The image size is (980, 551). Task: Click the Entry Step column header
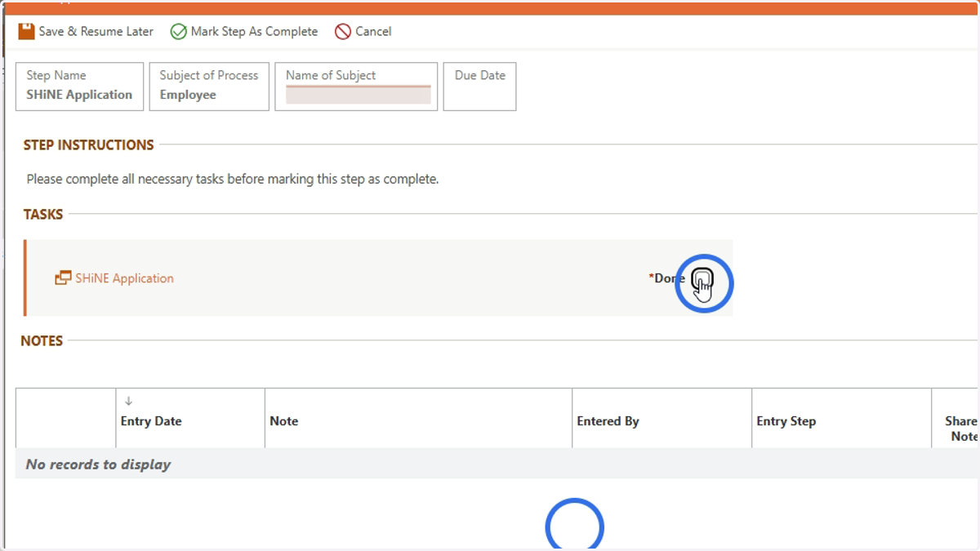(786, 421)
